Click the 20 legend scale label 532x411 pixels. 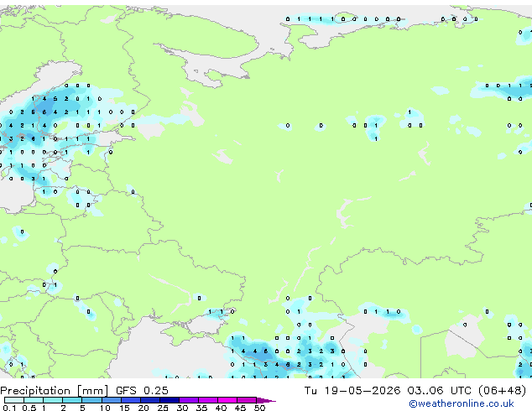pyautogui.click(x=143, y=408)
